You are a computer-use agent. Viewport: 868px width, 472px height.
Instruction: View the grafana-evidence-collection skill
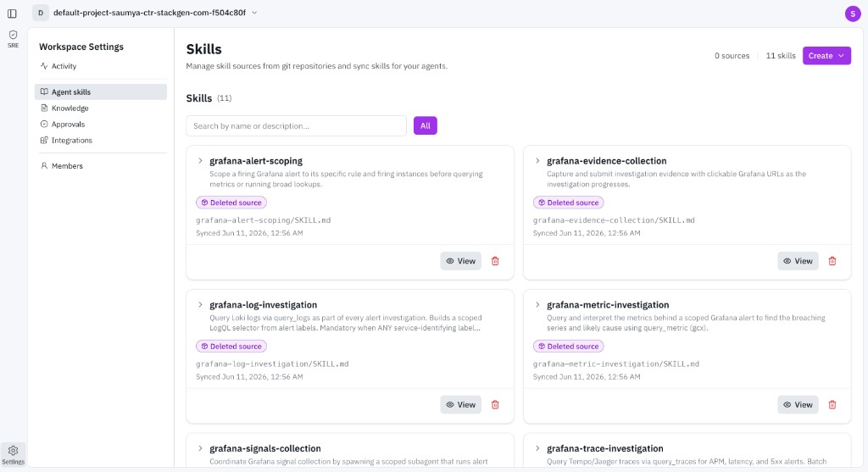798,261
